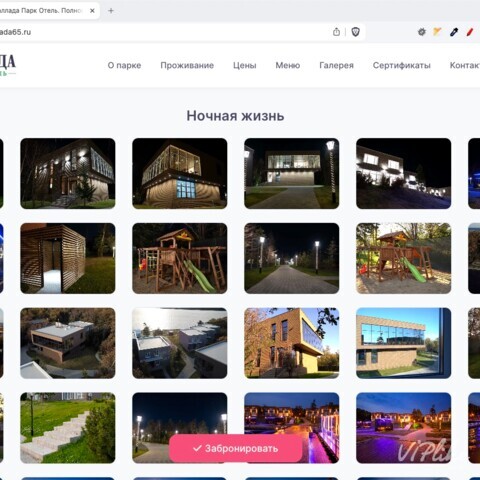Open photo of purple-lit cottages at dusk
The width and height of the screenshot is (480, 480).
292,413
